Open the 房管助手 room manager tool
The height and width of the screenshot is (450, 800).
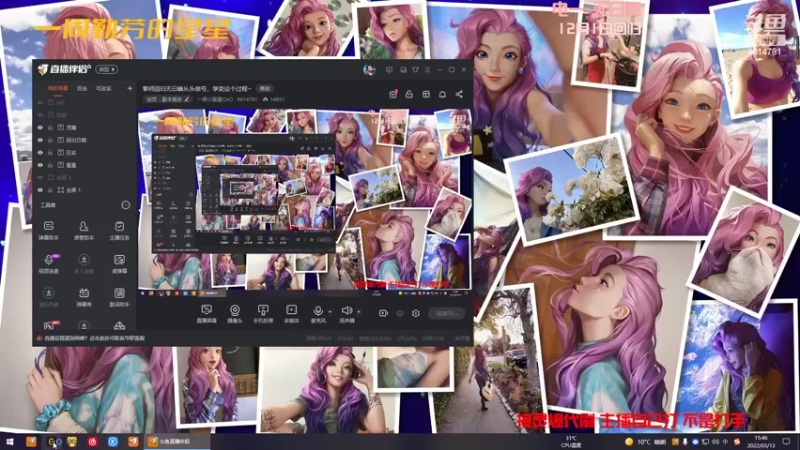tap(84, 230)
